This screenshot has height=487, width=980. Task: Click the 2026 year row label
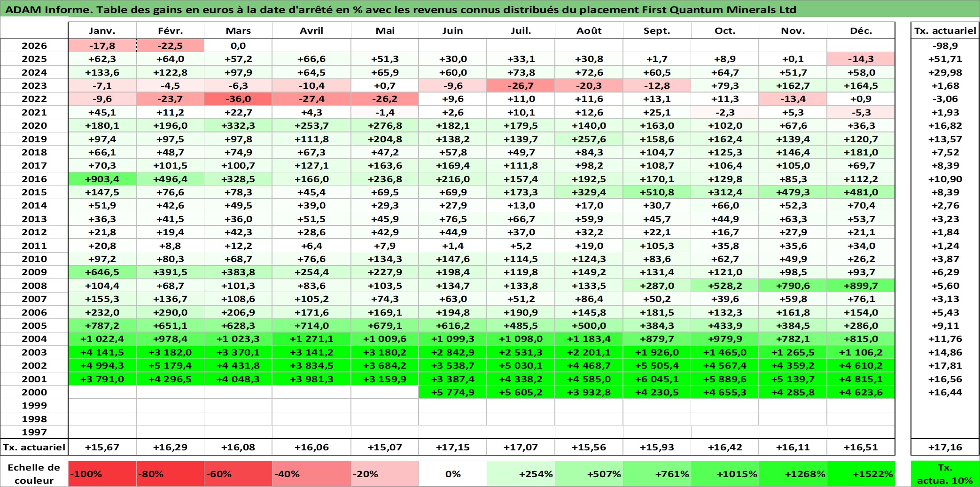(x=34, y=46)
